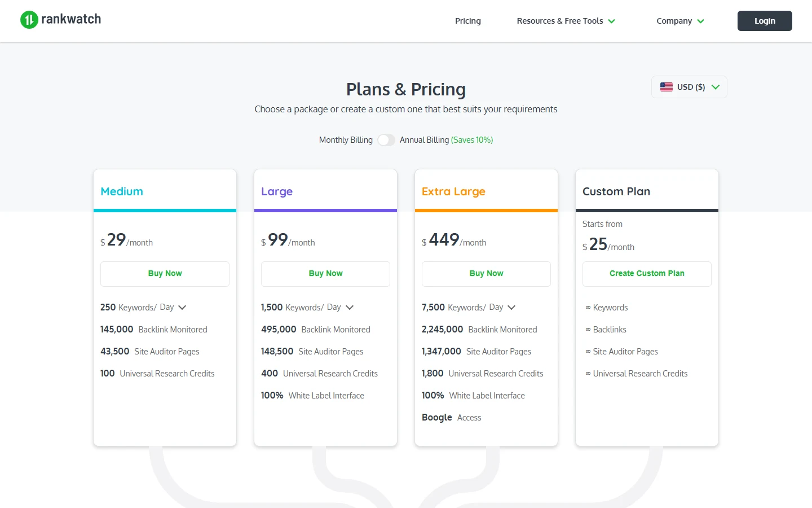The image size is (812, 508).
Task: Click Extra Large White Label Interface
Action: [x=473, y=396]
